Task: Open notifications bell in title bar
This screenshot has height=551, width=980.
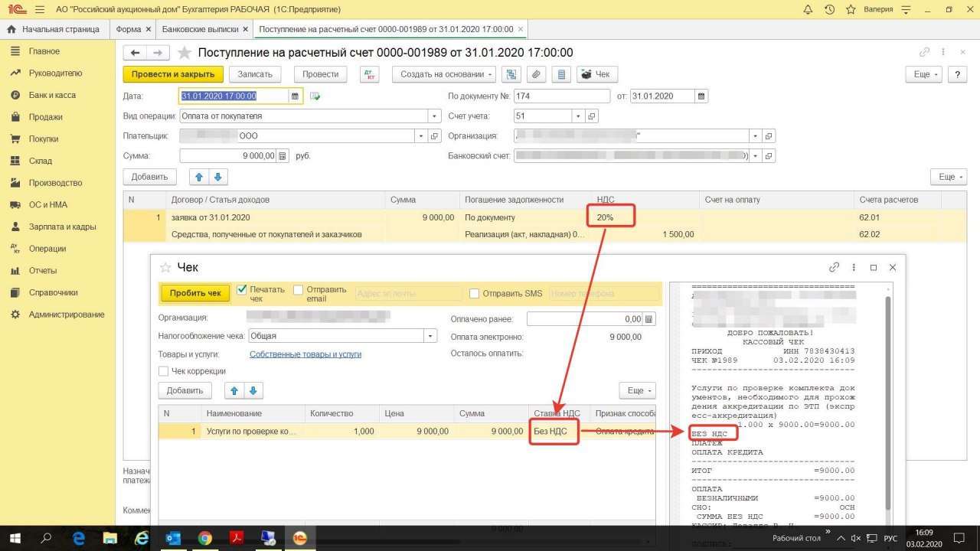Action: coord(808,10)
